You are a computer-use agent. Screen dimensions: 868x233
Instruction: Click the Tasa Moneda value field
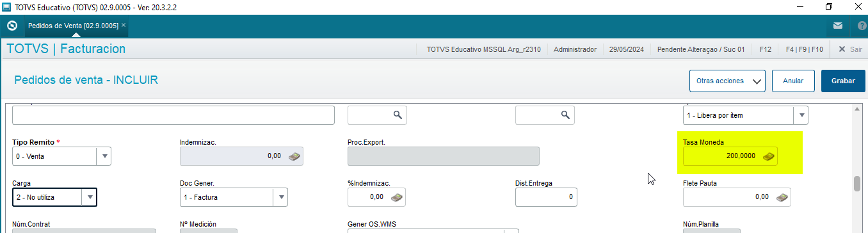click(x=730, y=156)
